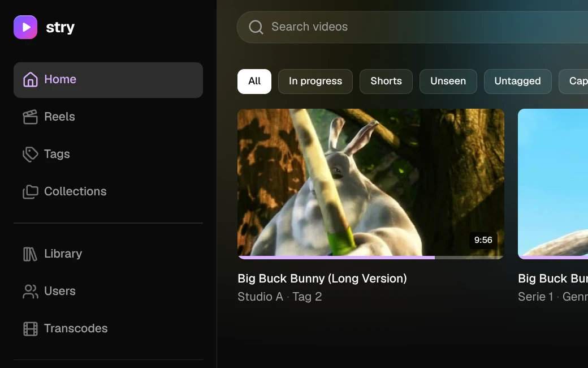Viewport: 588px width, 368px height.
Task: Show only Unseen videos
Action: [448, 82]
